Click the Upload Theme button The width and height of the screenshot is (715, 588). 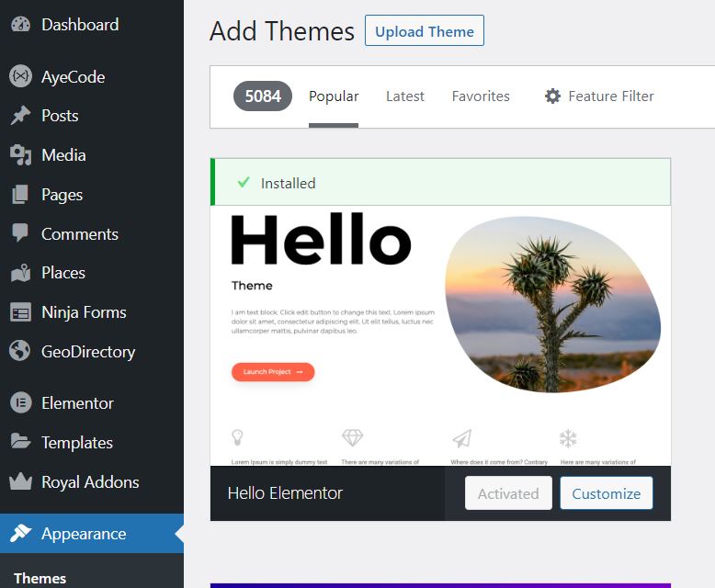click(424, 30)
